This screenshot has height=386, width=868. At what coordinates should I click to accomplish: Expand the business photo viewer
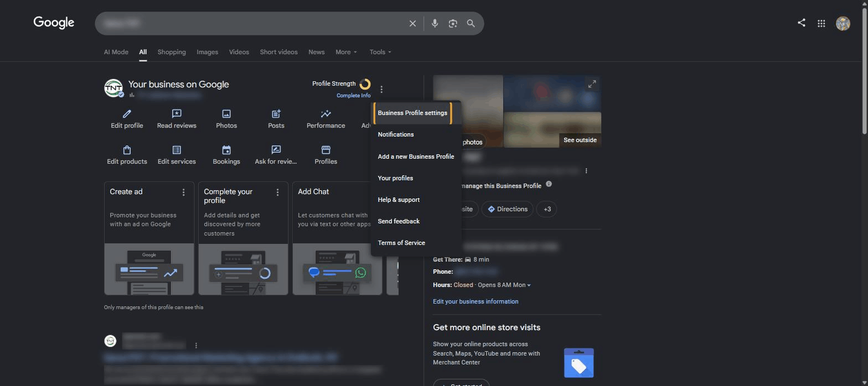coord(592,84)
